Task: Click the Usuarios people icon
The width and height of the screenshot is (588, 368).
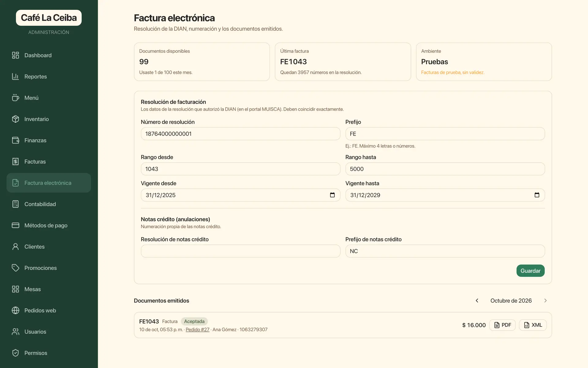Action: (x=15, y=332)
